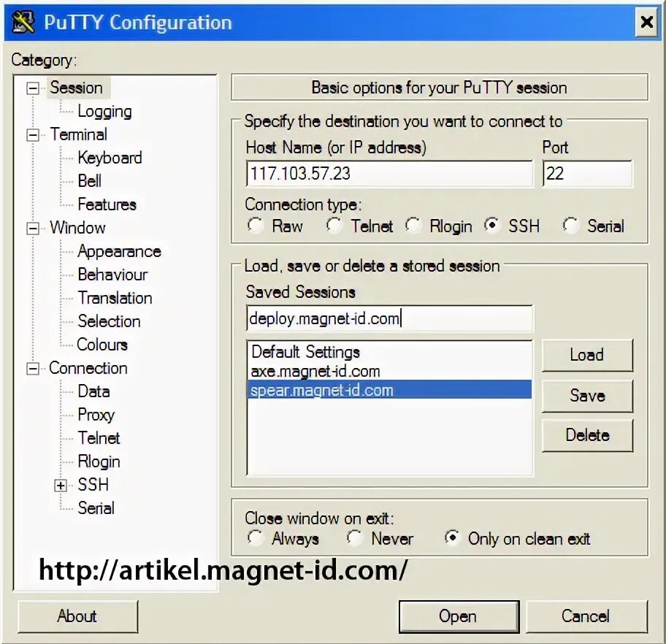Open Behaviour settings category
Image resolution: width=666 pixels, height=644 pixels.
tap(113, 275)
